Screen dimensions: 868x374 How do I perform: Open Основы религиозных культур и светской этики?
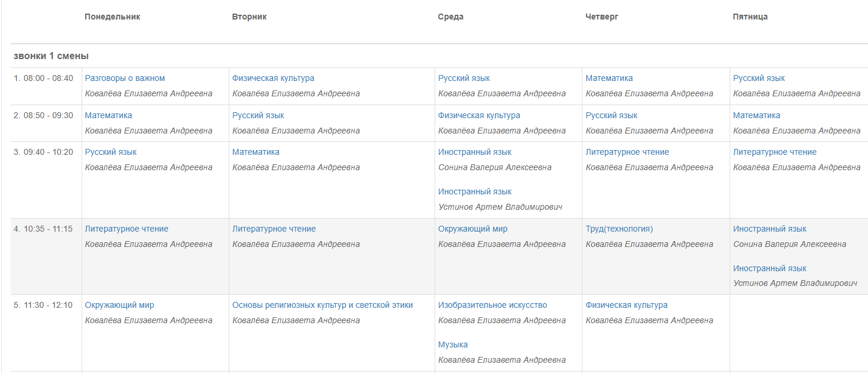(x=322, y=305)
